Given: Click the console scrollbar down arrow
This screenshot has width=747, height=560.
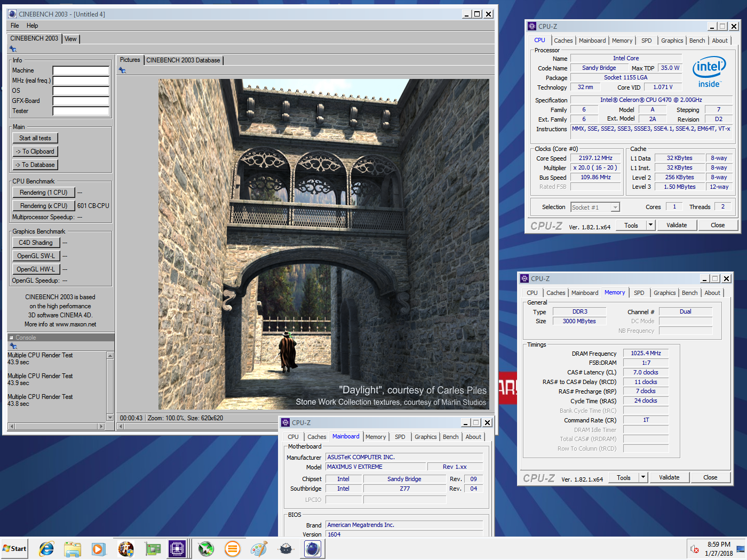Looking at the screenshot, I should point(110,418).
